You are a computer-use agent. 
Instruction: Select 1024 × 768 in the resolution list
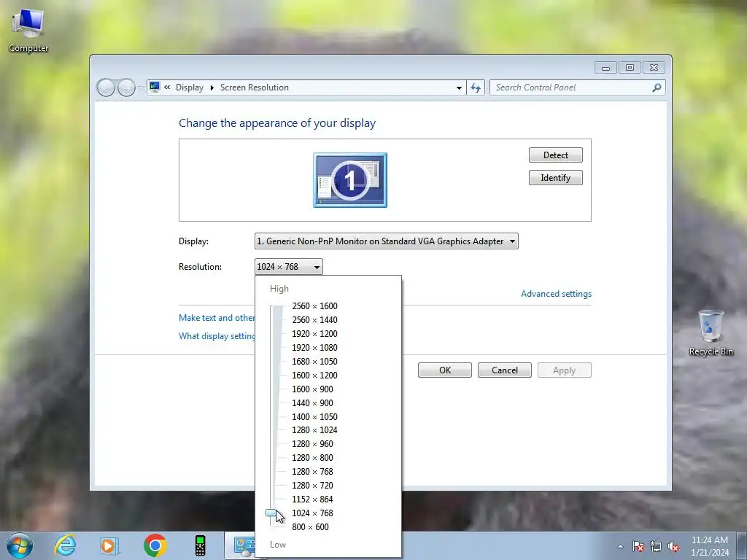(x=312, y=513)
